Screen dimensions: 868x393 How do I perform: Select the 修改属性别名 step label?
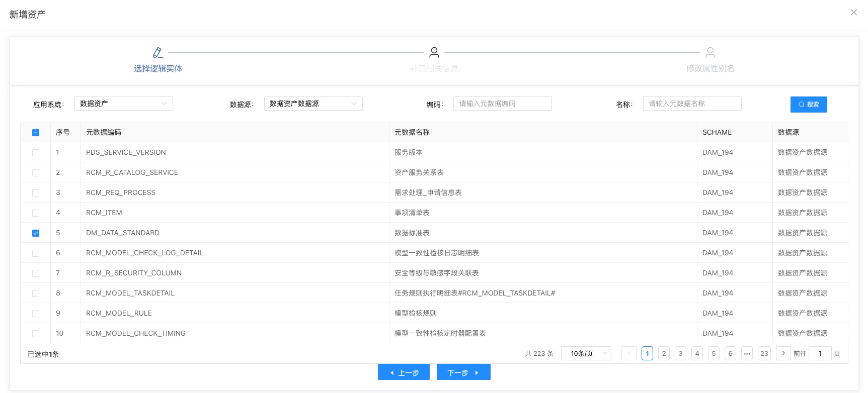(x=711, y=68)
